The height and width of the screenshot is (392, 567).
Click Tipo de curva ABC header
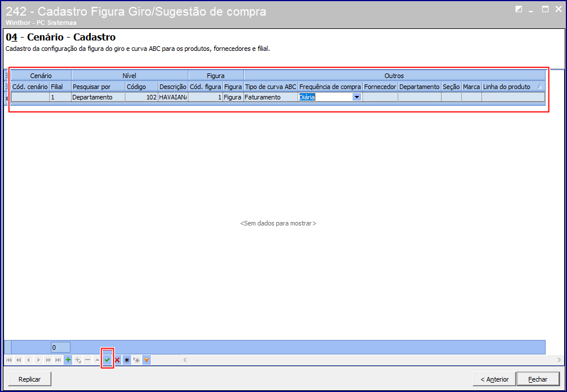[x=271, y=87]
